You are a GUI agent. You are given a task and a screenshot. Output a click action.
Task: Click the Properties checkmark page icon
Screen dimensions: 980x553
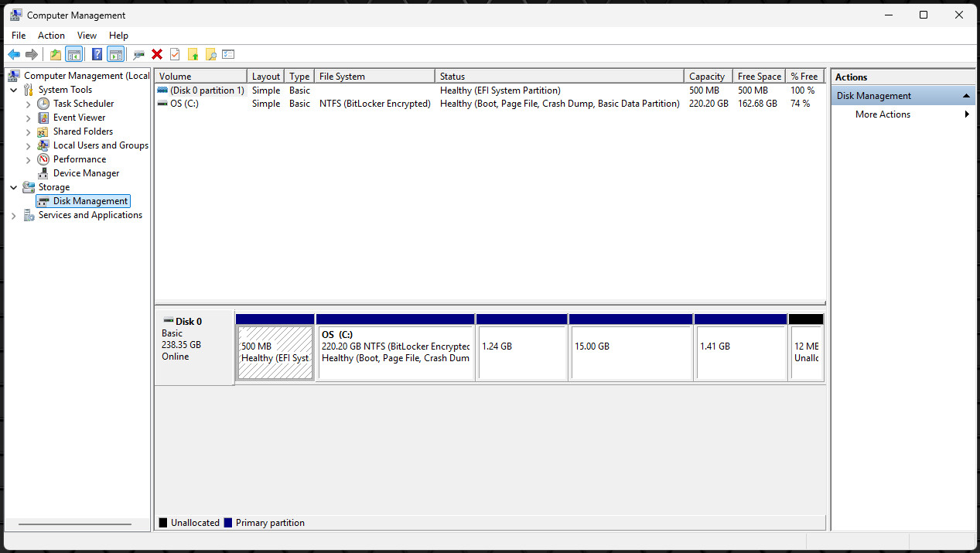175,54
